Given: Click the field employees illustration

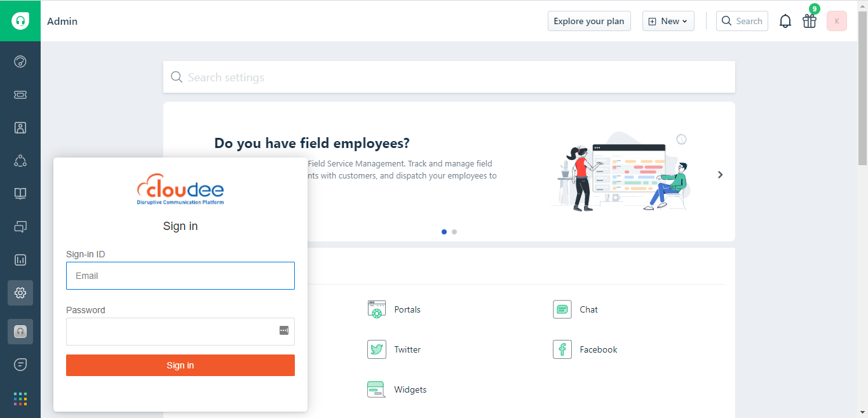Looking at the screenshot, I should click(621, 172).
